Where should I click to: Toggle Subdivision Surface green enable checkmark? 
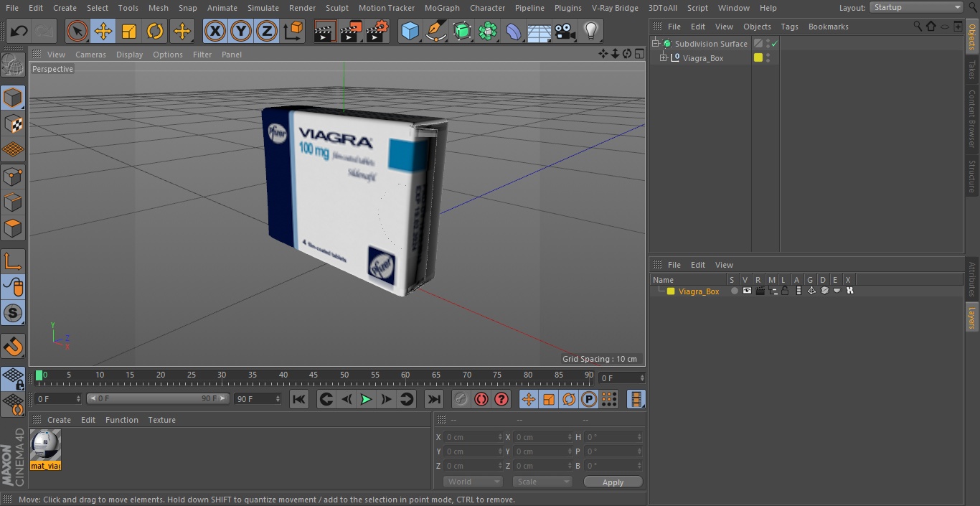point(775,44)
